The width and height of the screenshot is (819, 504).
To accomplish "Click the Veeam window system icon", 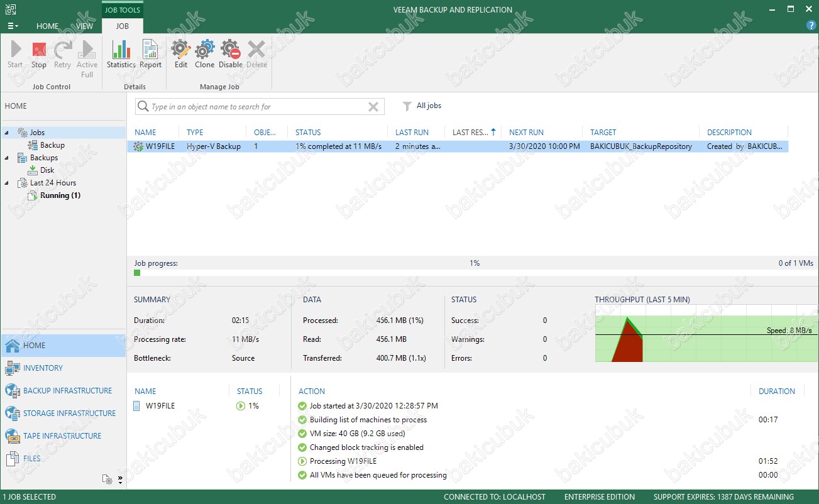I will pyautogui.click(x=10, y=9).
